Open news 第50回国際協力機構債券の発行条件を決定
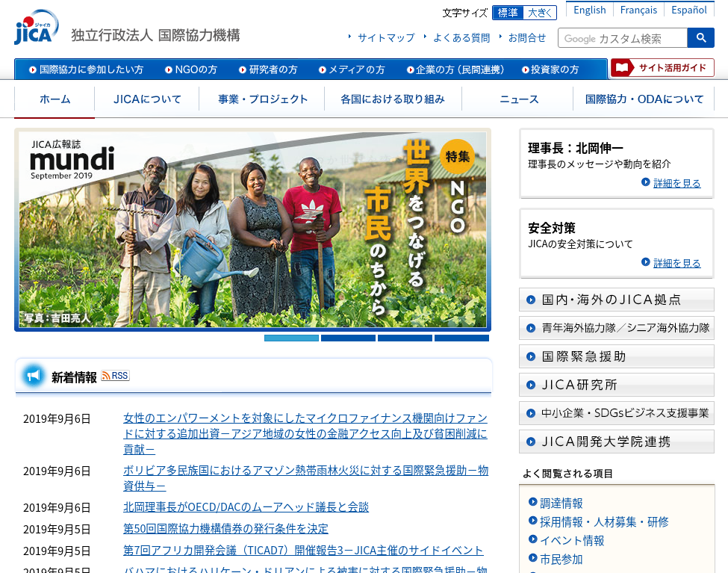The height and width of the screenshot is (573, 728). [x=225, y=529]
